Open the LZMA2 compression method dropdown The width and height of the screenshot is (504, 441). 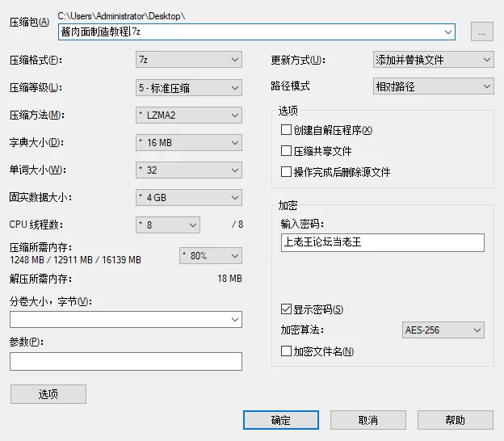pyautogui.click(x=189, y=115)
